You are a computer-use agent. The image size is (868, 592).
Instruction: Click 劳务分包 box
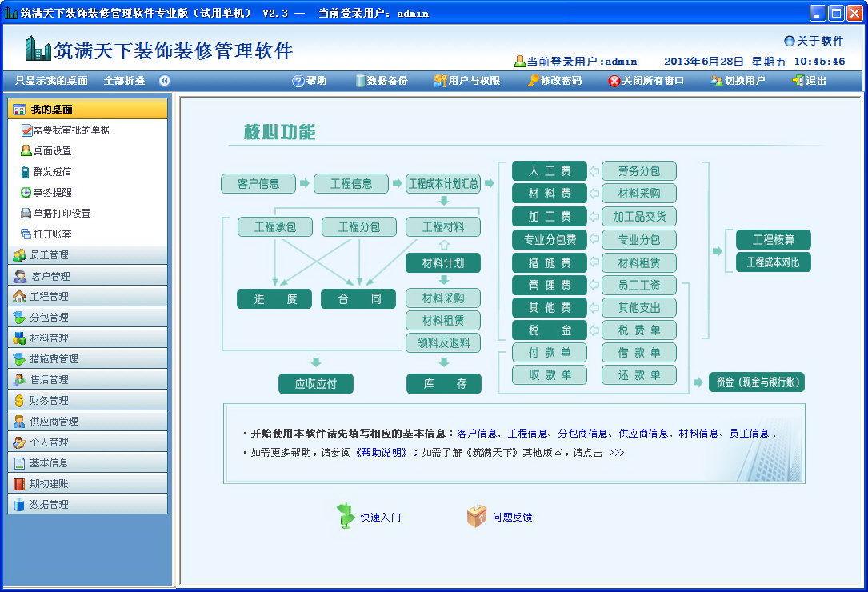coord(639,171)
